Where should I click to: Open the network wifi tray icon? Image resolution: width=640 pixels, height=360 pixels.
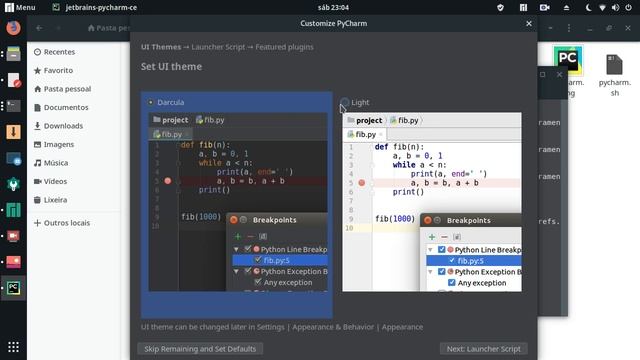point(602,7)
